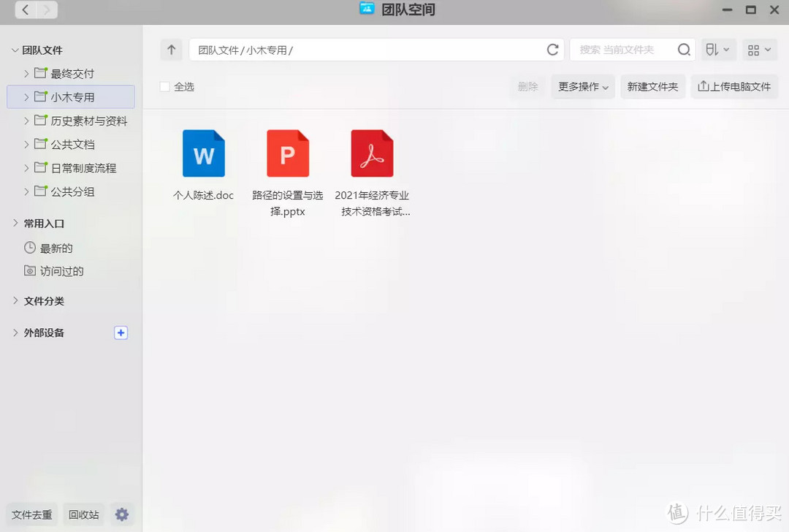Click the 日常制度流程 folder icon
Screen dimensions: 789x532
point(41,167)
